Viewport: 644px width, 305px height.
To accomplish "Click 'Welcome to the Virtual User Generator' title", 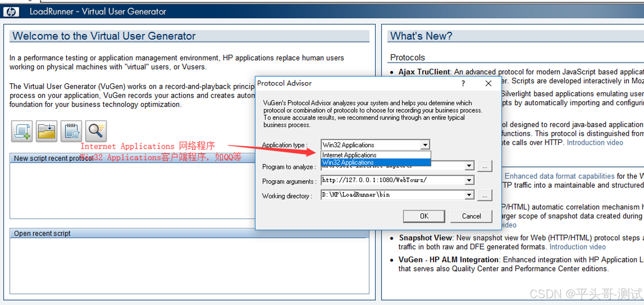I will (104, 36).
